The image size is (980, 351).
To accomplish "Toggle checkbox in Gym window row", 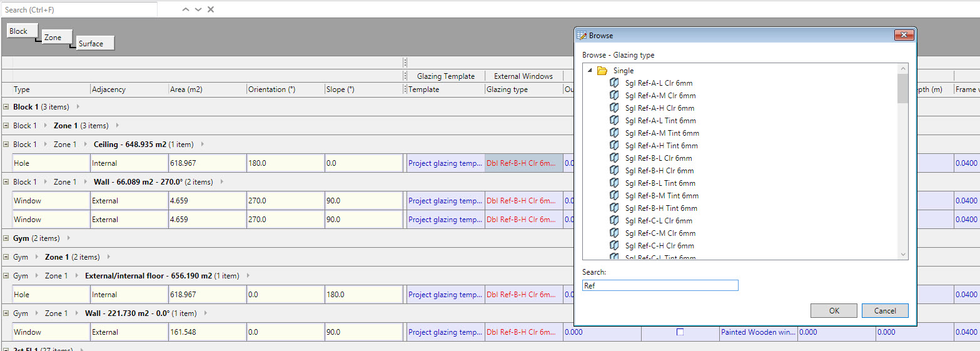I will tap(680, 332).
